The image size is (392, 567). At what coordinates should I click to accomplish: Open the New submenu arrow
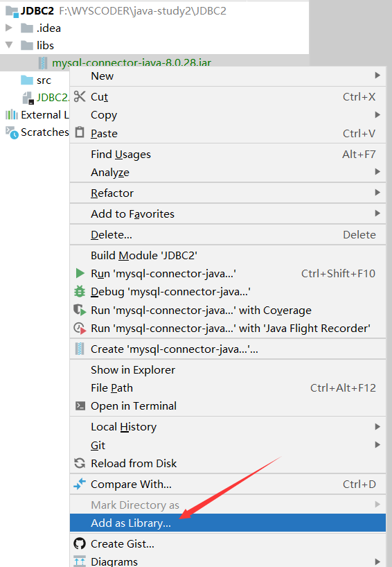pyautogui.click(x=377, y=76)
